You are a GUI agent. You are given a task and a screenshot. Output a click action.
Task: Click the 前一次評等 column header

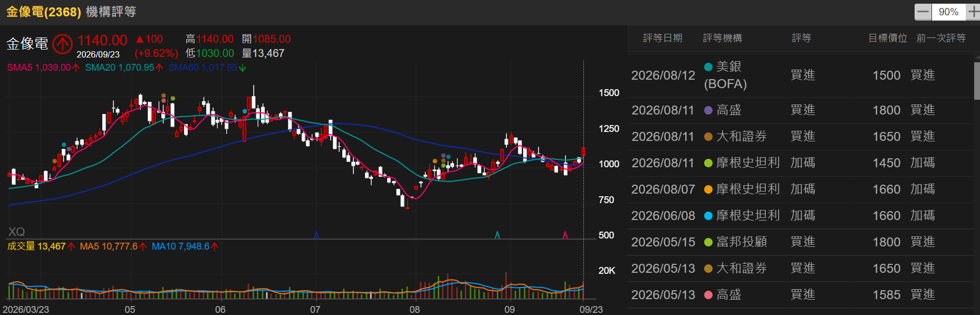pyautogui.click(x=941, y=38)
